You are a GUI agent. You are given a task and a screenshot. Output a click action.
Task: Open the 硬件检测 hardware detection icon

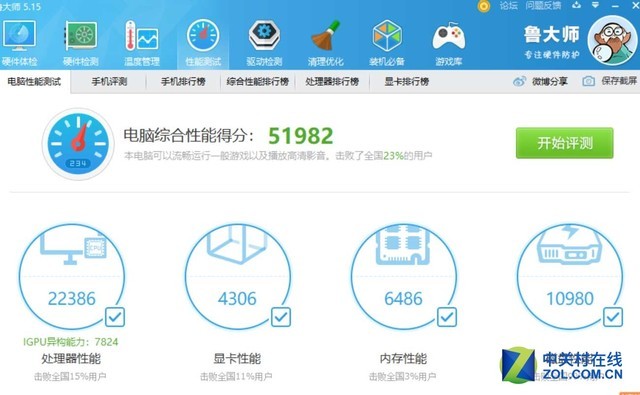click(x=81, y=36)
